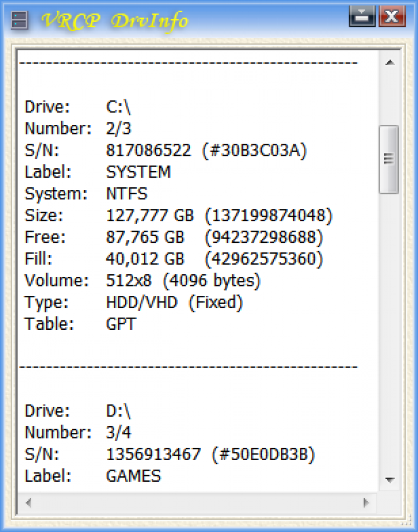Minimize the VRCP DrvInfo window
The height and width of the screenshot is (532, 418).
click(362, 16)
